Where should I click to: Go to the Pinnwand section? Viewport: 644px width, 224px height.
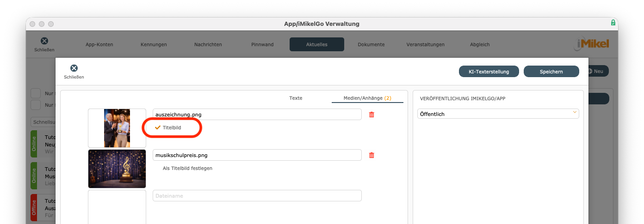pyautogui.click(x=262, y=44)
